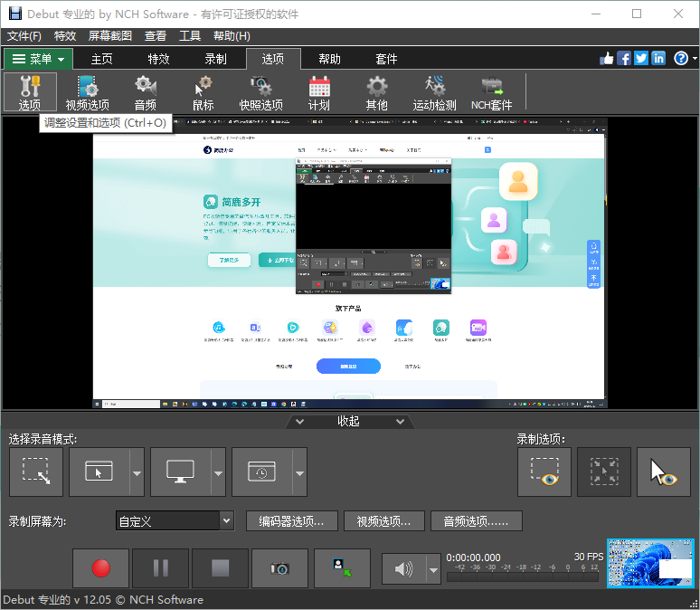The image size is (700, 610).
Task: Open the 鼠标 mouse settings icon
Action: tap(203, 92)
